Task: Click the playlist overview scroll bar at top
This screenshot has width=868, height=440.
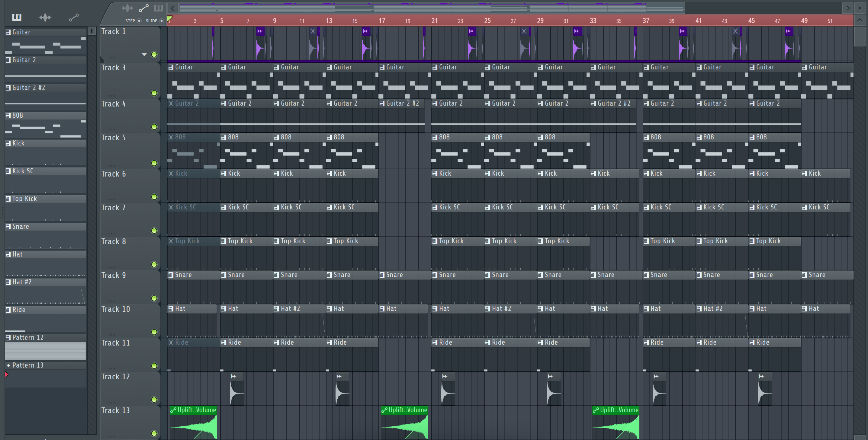Action: click(x=432, y=8)
